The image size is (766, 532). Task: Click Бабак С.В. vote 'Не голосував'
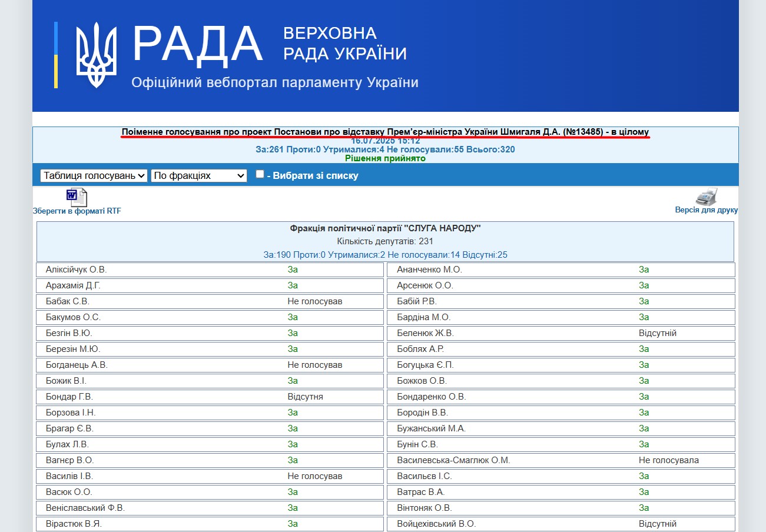pyautogui.click(x=315, y=301)
